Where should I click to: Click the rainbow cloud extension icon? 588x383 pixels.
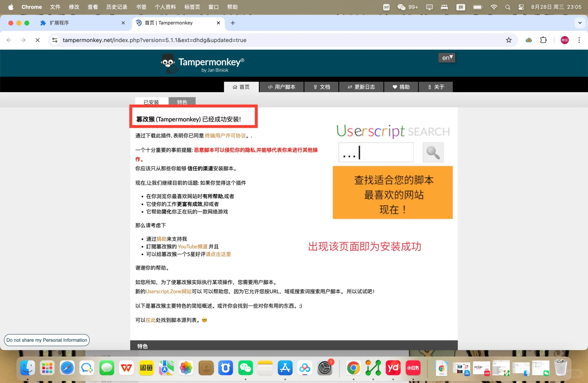click(x=528, y=40)
